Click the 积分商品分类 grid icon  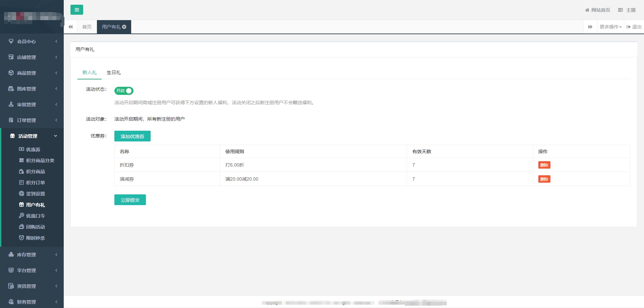coord(21,160)
